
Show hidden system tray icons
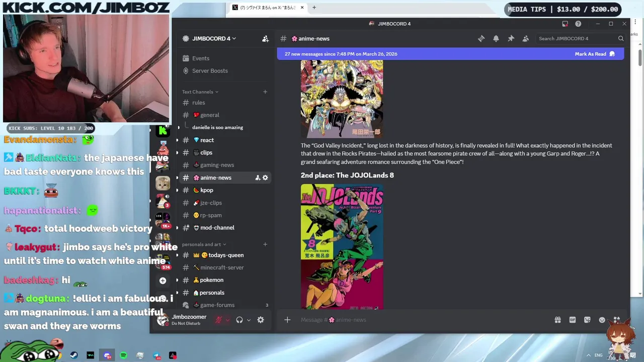pos(588,355)
